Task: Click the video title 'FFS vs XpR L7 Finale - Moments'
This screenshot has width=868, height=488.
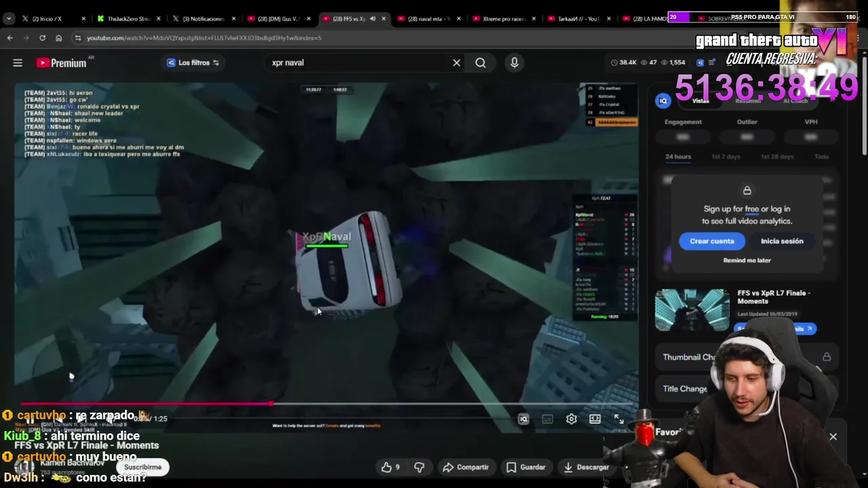Action: click(86, 445)
